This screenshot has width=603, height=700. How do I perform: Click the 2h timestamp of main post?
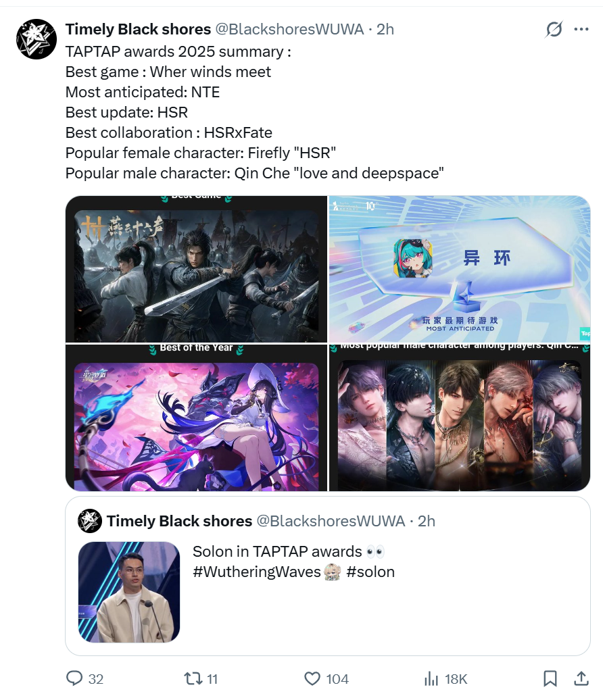click(x=385, y=29)
